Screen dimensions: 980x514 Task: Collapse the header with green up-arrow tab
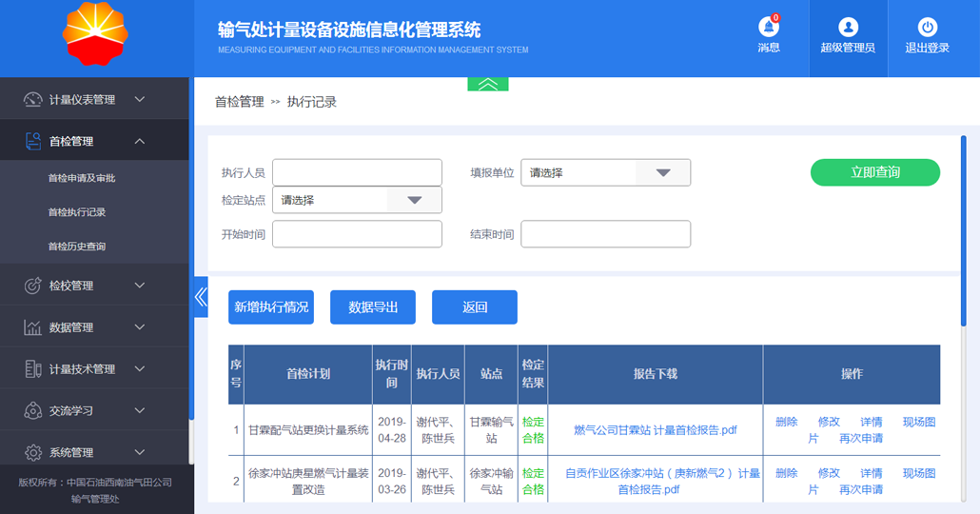pyautogui.click(x=488, y=84)
